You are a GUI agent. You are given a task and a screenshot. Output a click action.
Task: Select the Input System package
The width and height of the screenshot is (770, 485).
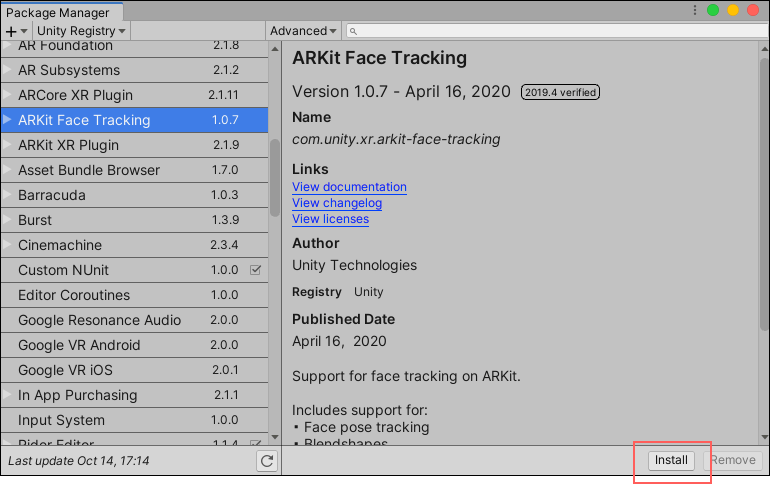pos(135,421)
